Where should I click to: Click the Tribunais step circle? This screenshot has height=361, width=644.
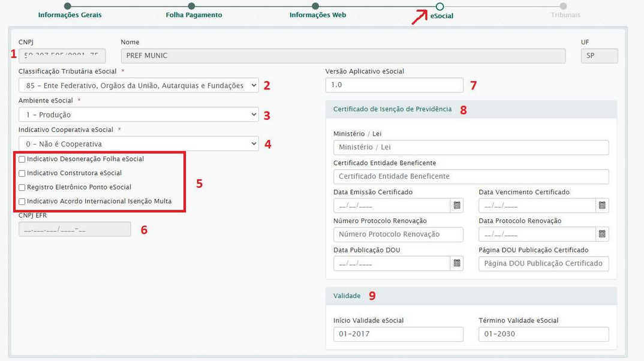(563, 6)
